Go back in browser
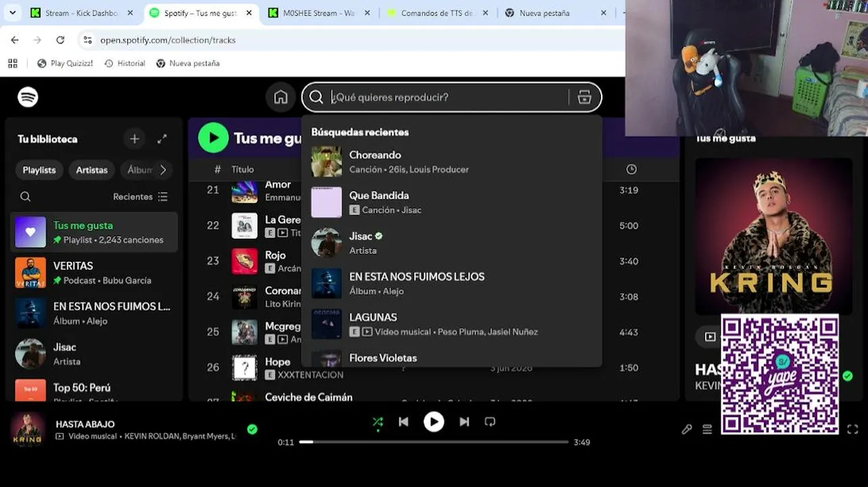The image size is (868, 487). [15, 40]
